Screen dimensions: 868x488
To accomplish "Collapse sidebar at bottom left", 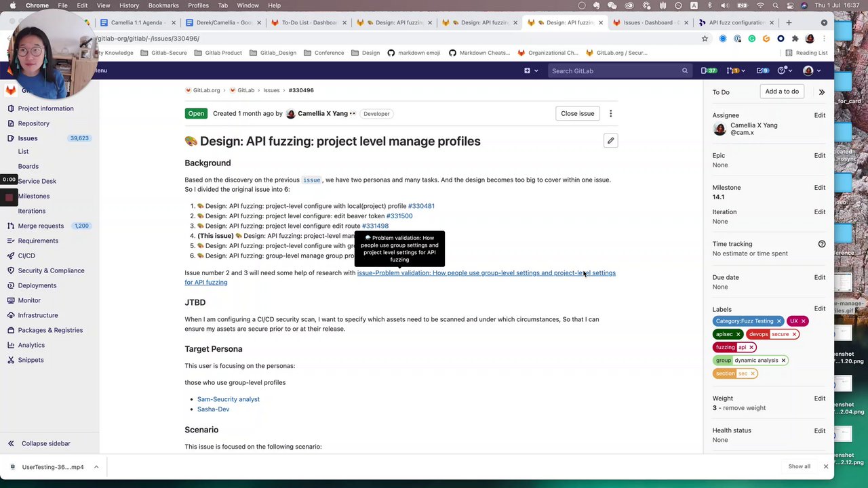I will pyautogui.click(x=39, y=443).
